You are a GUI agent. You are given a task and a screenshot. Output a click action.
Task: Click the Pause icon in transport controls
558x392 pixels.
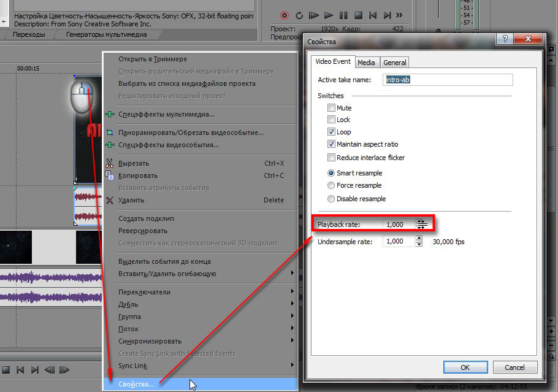pyautogui.click(x=343, y=15)
